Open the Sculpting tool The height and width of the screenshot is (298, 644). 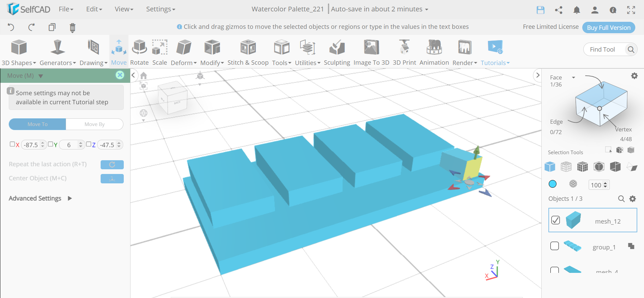(337, 52)
